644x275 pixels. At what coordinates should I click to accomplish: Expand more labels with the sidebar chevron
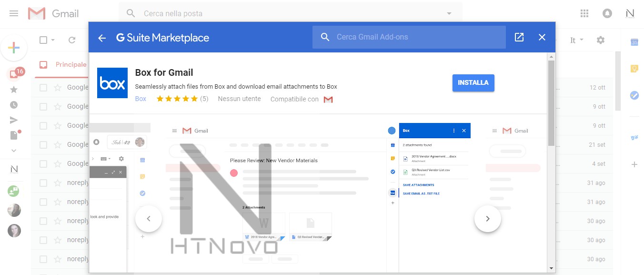[14, 151]
